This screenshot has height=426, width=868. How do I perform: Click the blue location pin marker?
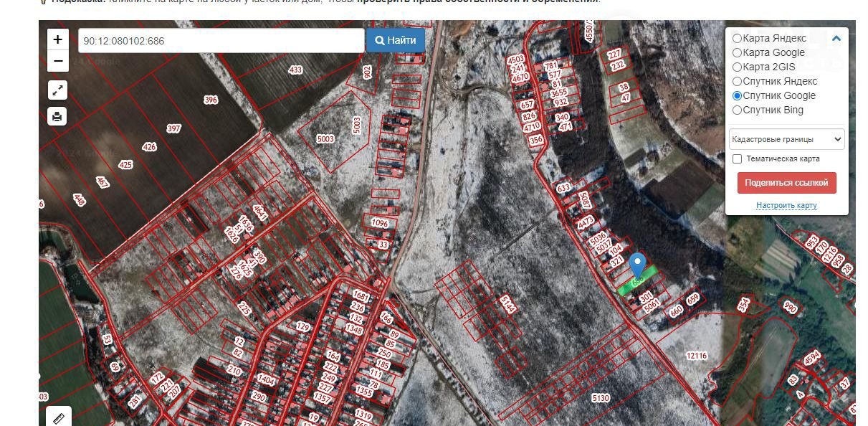coord(637,264)
